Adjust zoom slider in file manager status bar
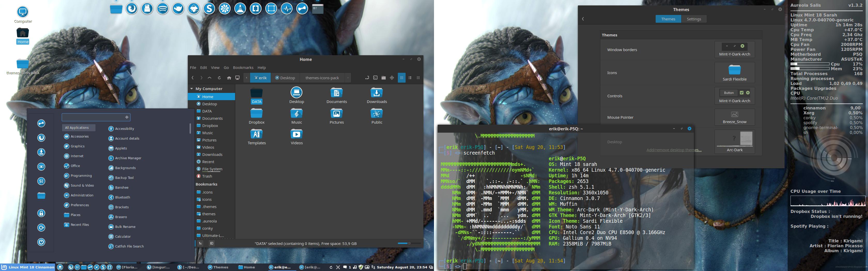This screenshot has width=868, height=271. point(409,243)
